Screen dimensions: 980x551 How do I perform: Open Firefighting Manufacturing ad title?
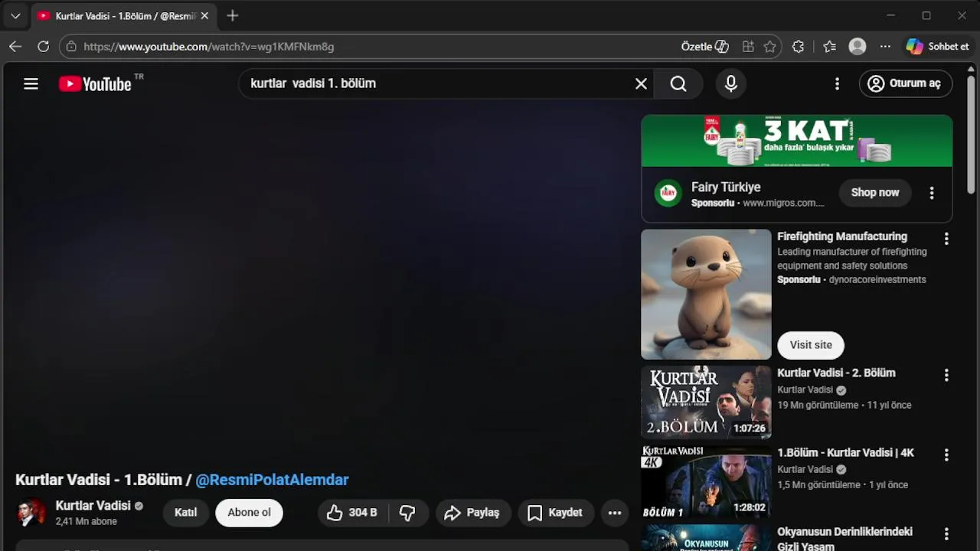[842, 236]
